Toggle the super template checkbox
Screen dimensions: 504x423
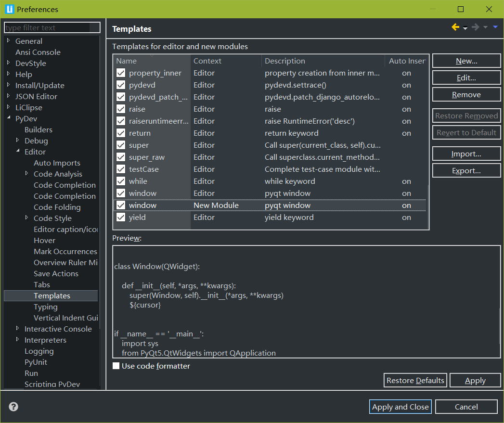click(x=121, y=145)
